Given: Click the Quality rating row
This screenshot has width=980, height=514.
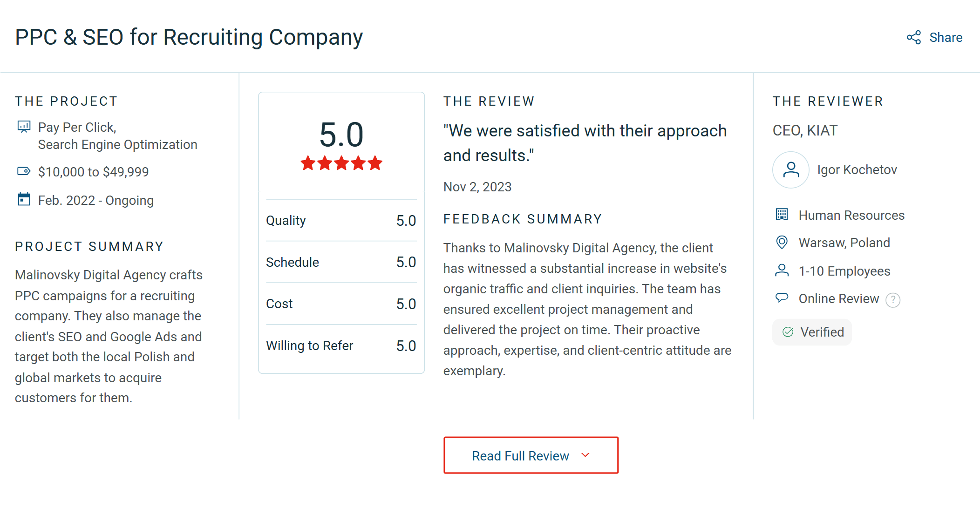Looking at the screenshot, I should point(341,220).
